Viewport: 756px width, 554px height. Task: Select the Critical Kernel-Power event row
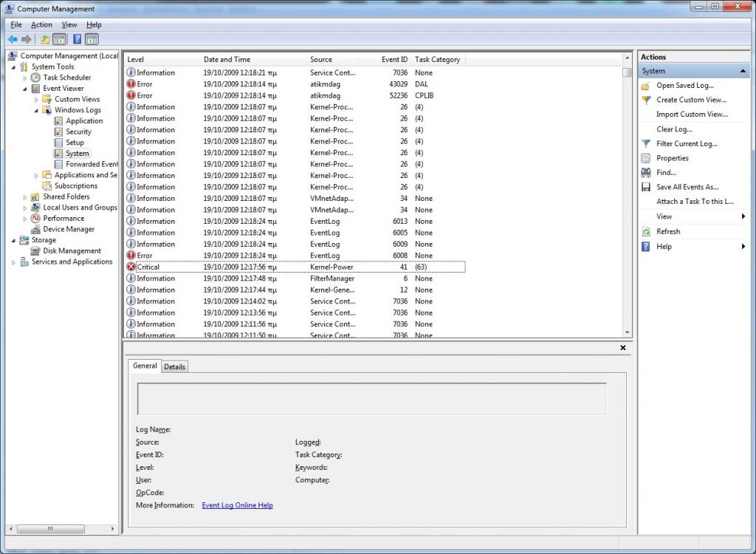[x=295, y=267]
